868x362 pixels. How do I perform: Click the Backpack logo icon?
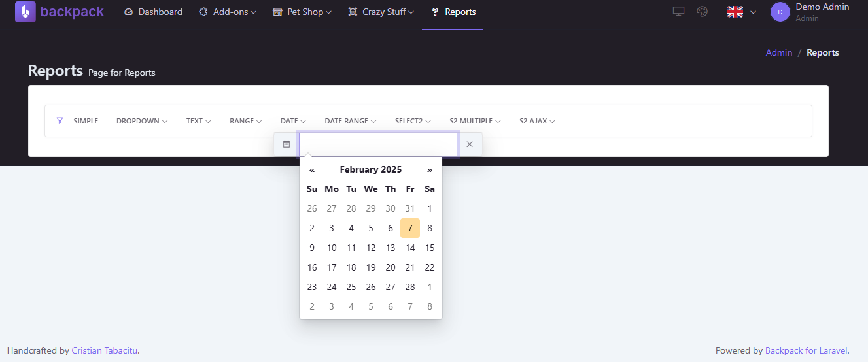[x=26, y=12]
